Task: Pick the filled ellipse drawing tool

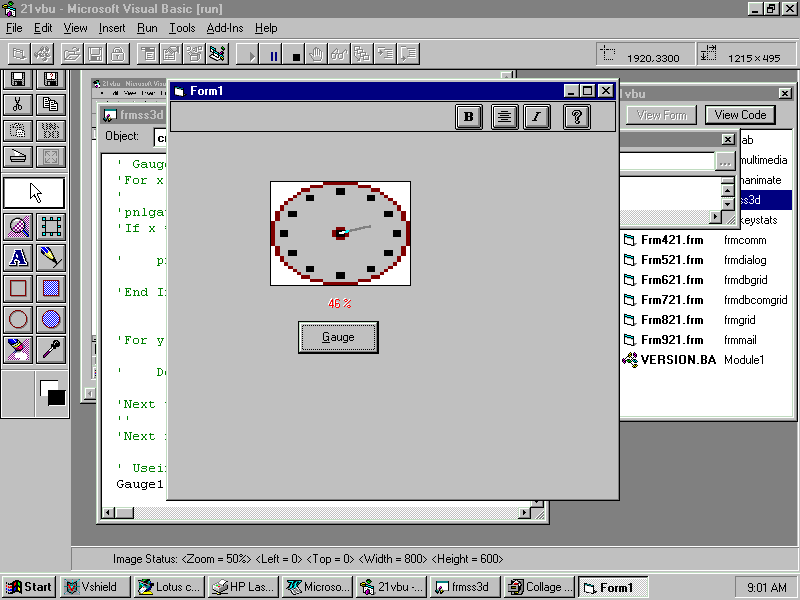Action: tap(51, 320)
